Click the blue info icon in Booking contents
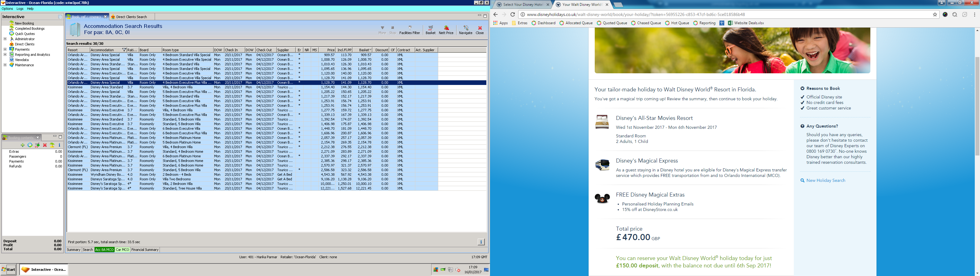 coord(59,145)
